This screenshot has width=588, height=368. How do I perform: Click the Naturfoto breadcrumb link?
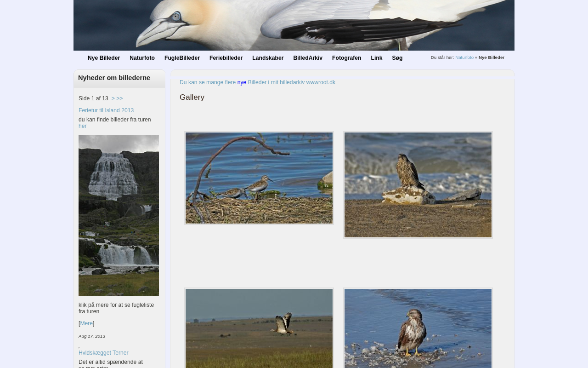464,57
